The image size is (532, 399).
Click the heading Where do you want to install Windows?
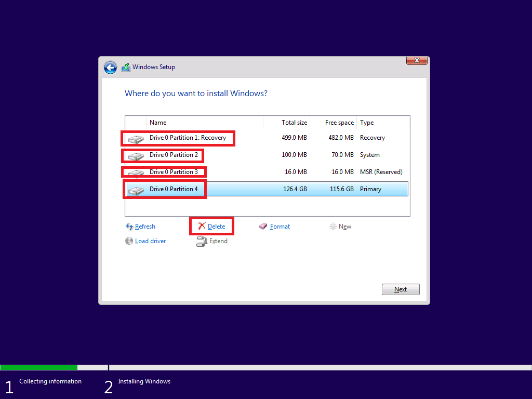[196, 94]
